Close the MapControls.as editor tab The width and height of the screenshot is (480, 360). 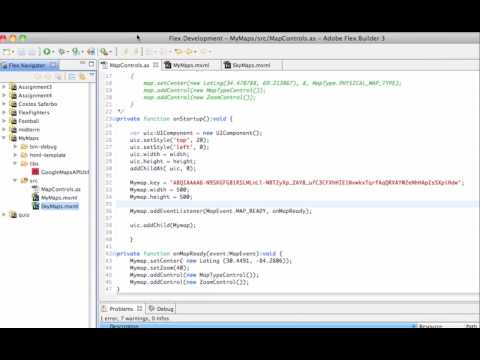point(156,65)
